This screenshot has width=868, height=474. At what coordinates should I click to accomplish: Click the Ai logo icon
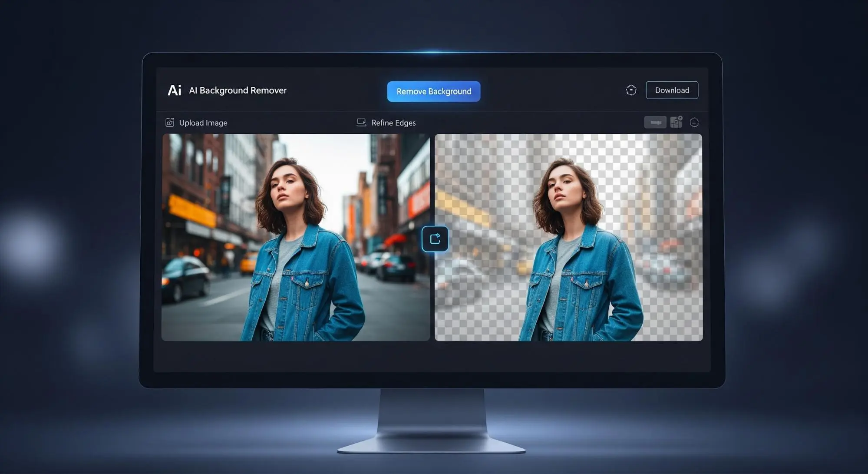point(174,90)
